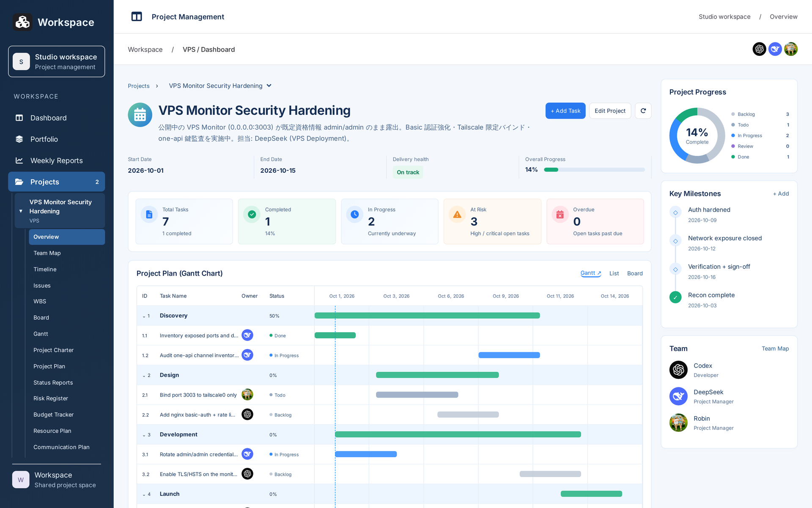This screenshot has width=812, height=508.
Task: Open Budget Tracker in the sidebar
Action: pyautogui.click(x=67, y=414)
